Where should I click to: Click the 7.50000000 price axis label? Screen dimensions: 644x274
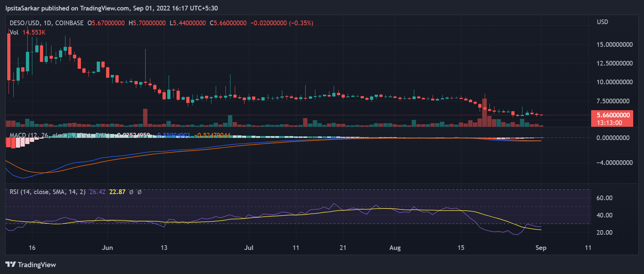click(613, 101)
